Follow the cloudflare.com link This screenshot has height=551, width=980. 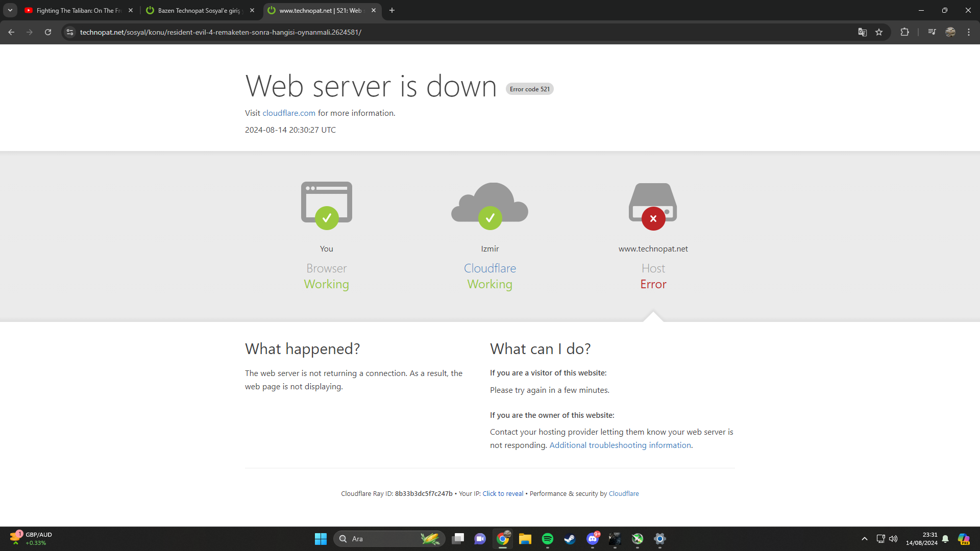[x=289, y=113]
